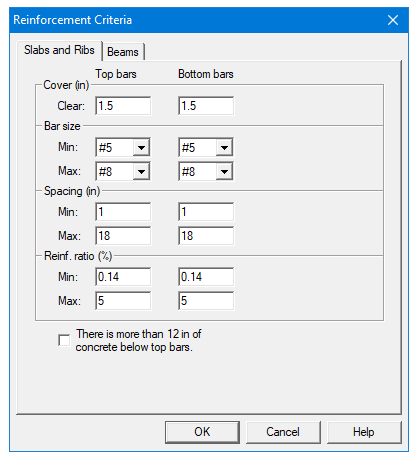Enable the more than 12 in concrete checkbox
Viewport: 419px width, 460px height.
click(64, 340)
